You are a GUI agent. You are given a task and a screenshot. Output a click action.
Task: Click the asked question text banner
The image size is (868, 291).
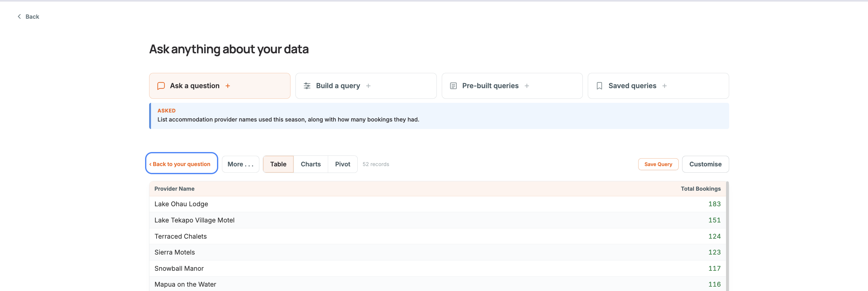coord(439,116)
